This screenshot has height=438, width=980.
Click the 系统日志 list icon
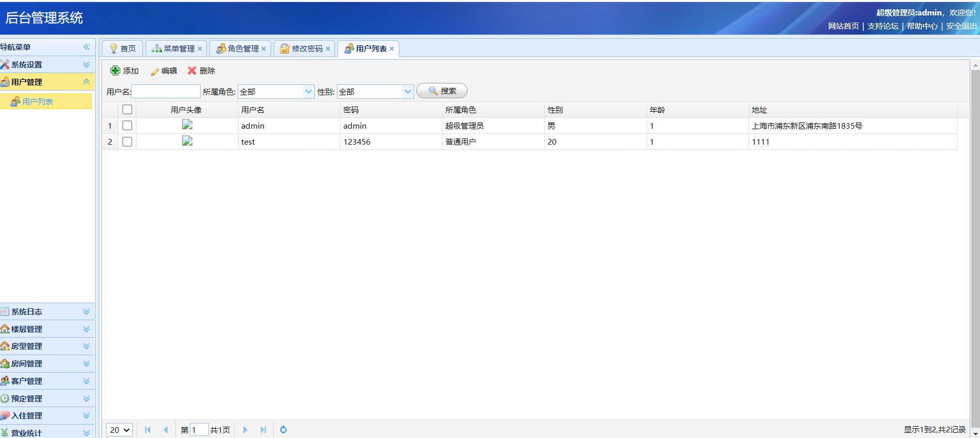tap(5, 311)
